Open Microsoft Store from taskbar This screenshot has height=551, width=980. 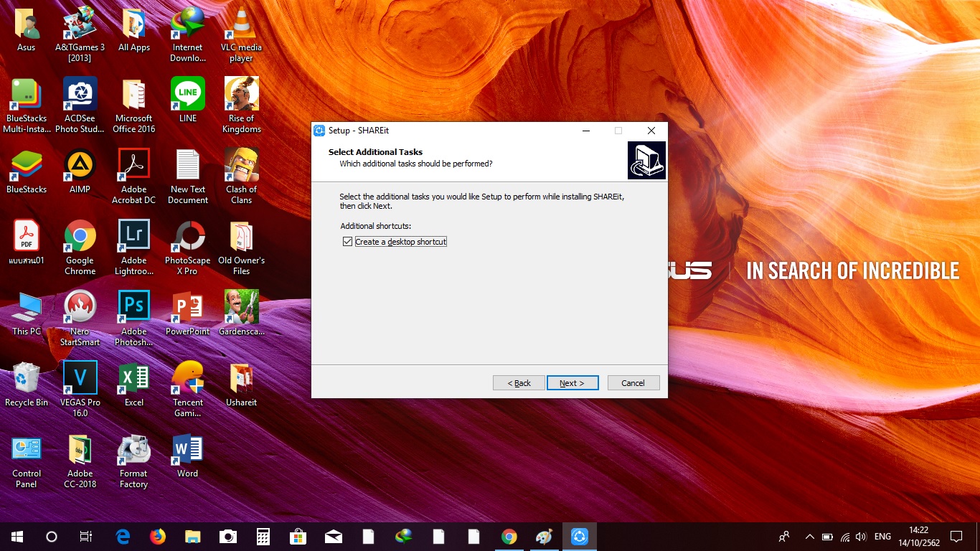coord(298,537)
